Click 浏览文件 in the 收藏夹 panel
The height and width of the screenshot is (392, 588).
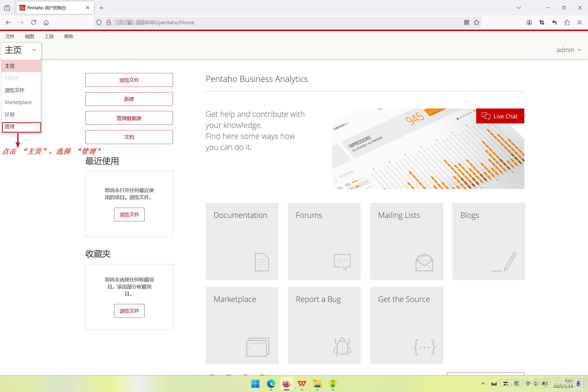tap(129, 311)
